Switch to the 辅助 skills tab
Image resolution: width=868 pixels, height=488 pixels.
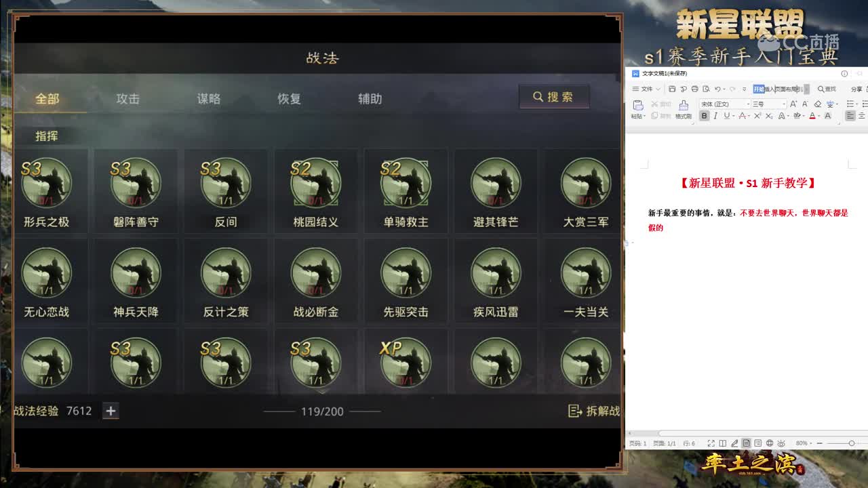point(370,99)
